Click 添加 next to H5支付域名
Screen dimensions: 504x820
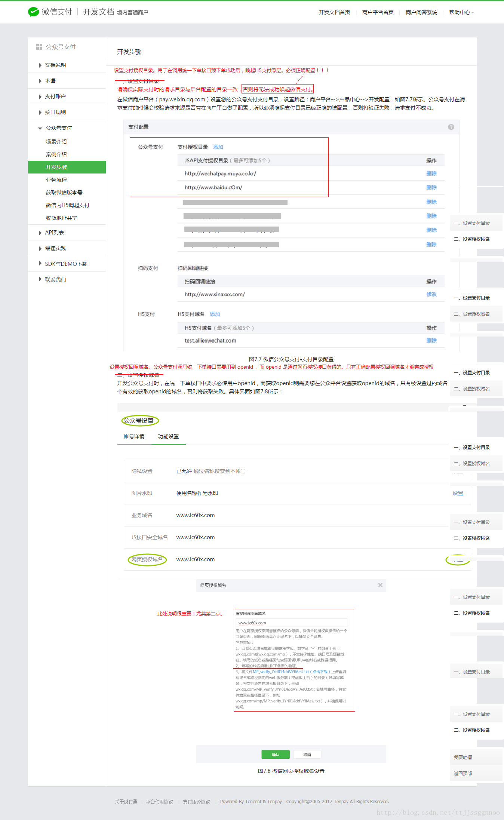pos(215,314)
